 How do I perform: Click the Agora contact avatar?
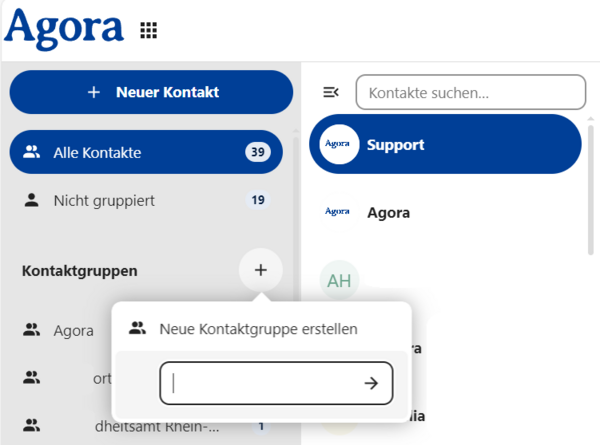338,212
